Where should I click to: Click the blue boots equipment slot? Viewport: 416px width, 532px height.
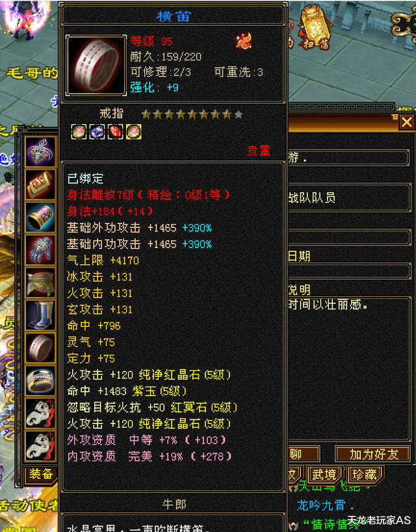[x=40, y=315]
